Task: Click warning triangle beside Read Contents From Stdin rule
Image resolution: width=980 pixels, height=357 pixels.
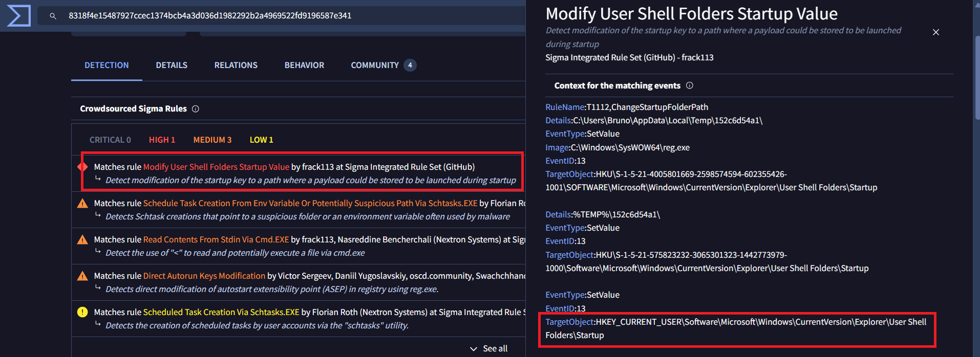Action: point(82,239)
